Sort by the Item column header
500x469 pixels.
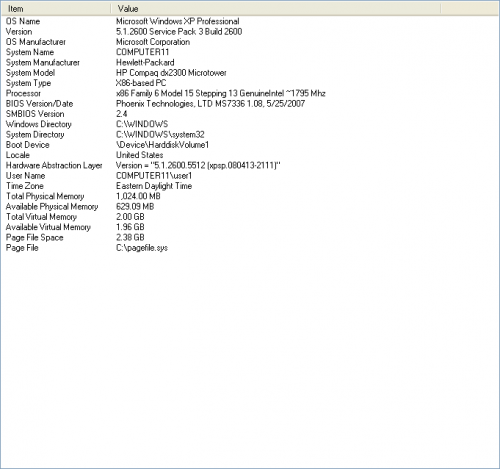[x=56, y=9]
